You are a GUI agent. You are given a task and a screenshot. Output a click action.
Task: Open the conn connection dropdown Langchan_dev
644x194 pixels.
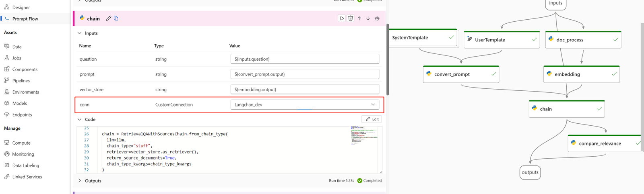(x=305, y=104)
